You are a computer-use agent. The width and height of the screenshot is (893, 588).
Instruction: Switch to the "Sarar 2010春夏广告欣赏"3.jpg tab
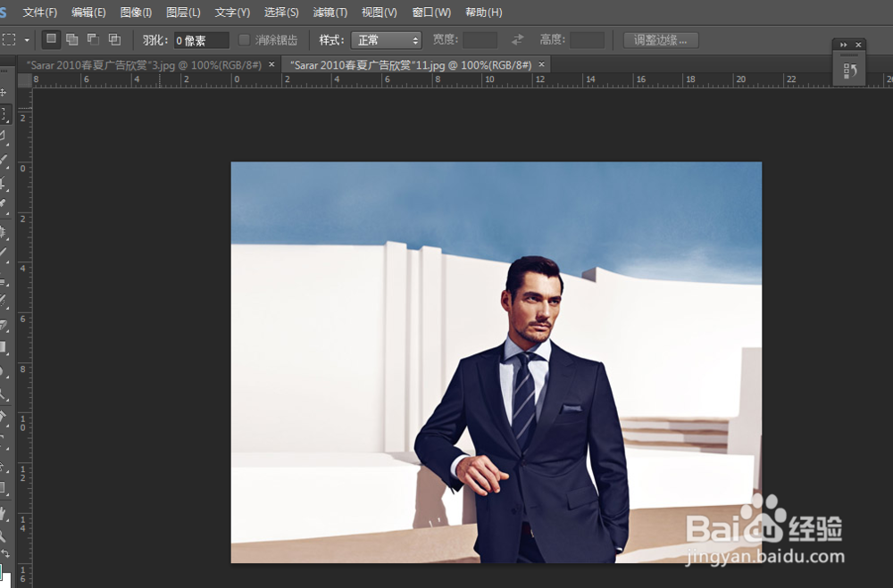[144, 65]
